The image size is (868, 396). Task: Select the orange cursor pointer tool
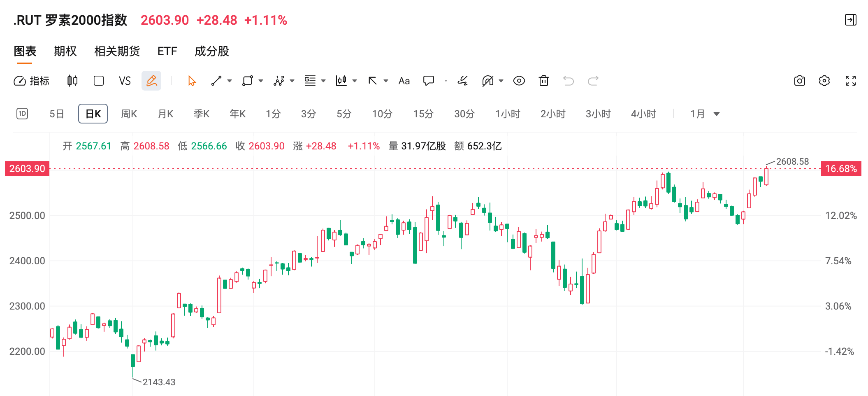click(x=192, y=81)
